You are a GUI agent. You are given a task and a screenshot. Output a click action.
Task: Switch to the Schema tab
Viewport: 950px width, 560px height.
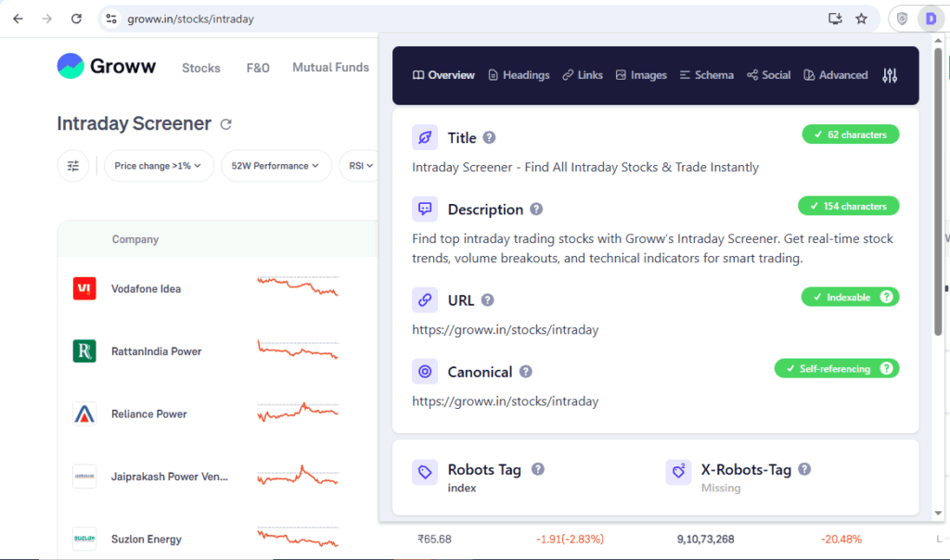(706, 75)
